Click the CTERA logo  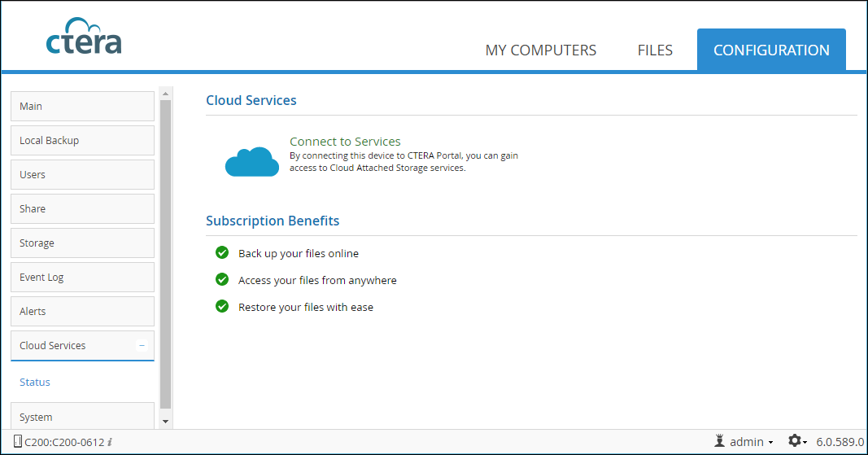coord(84,36)
